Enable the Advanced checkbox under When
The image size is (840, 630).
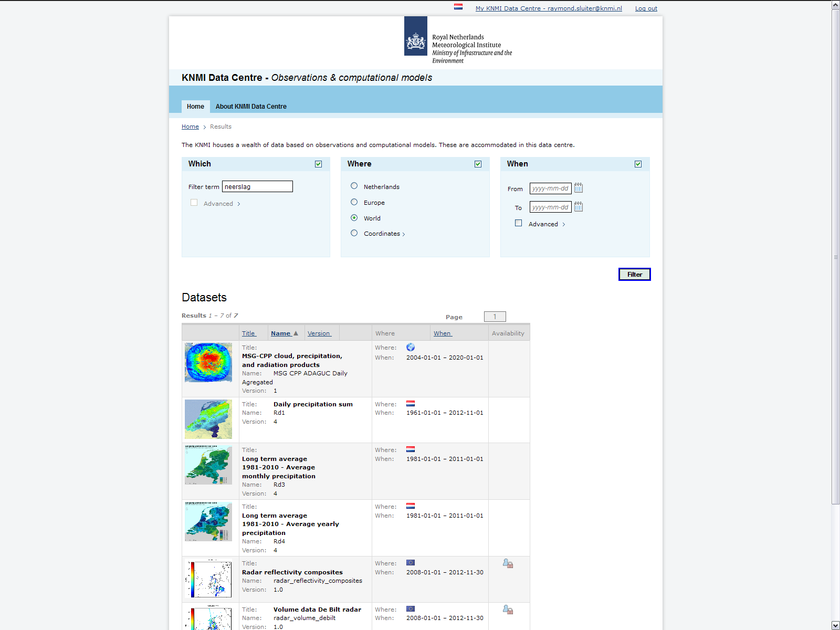pyautogui.click(x=519, y=223)
